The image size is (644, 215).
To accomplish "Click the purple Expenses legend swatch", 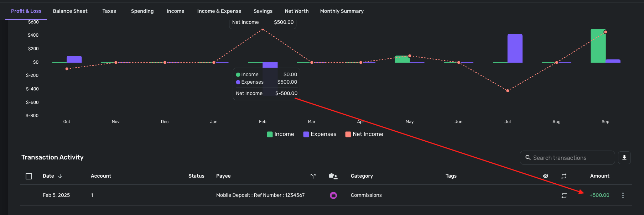I will tap(306, 134).
